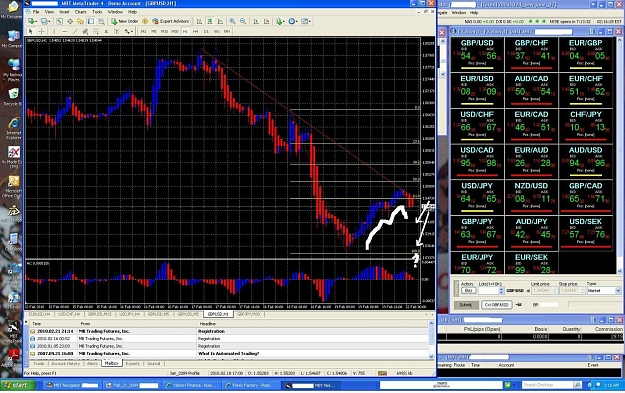Image resolution: width=625 pixels, height=393 pixels.
Task: Open the arrows objects dropdown
Action: [128, 31]
